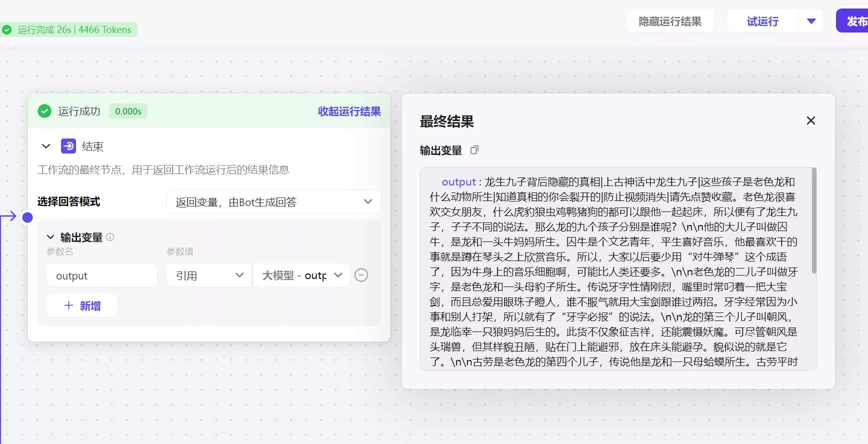Image resolution: width=868 pixels, height=444 pixels.
Task: Start a test run with 试运行
Action: [x=762, y=21]
